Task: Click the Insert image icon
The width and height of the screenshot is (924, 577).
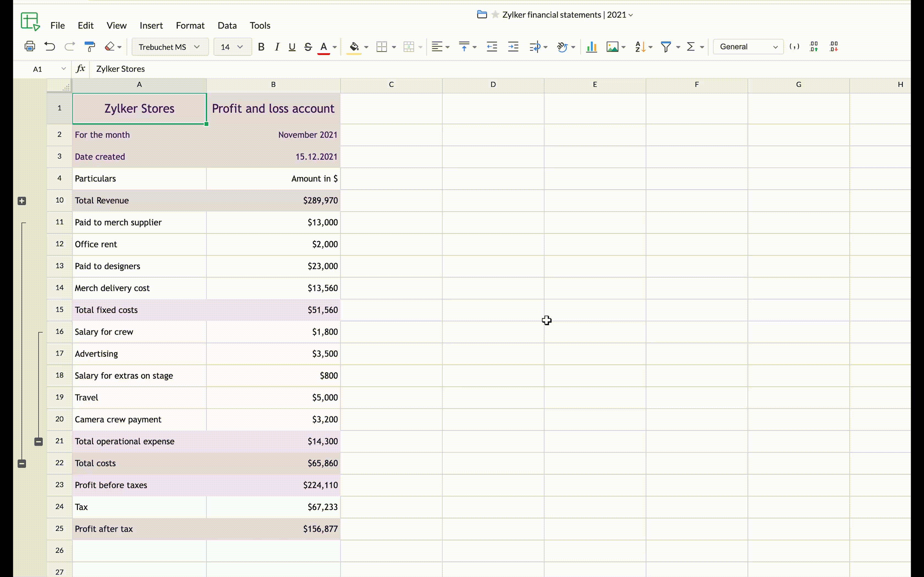Action: click(612, 46)
